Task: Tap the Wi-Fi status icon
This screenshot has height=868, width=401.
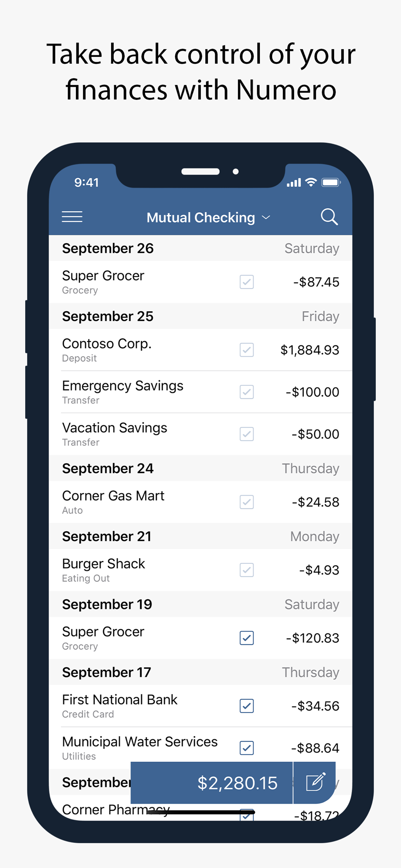Action: click(311, 182)
